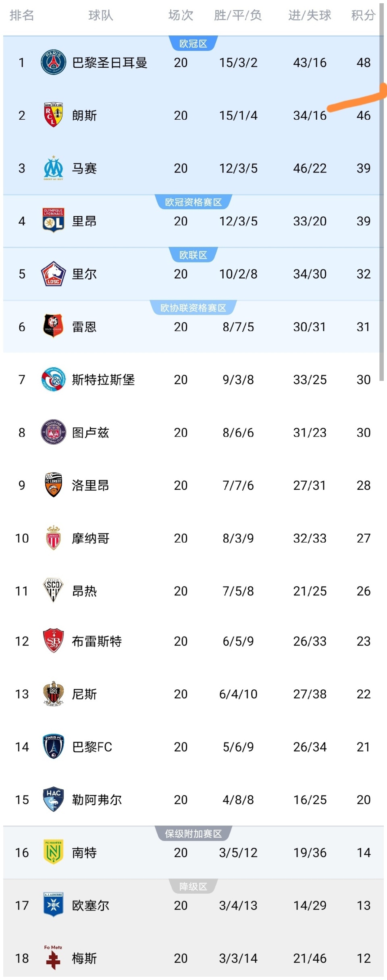This screenshot has width=387, height=980.
Task: Tap the Stade Rennais badge
Action: pyautogui.click(x=53, y=326)
